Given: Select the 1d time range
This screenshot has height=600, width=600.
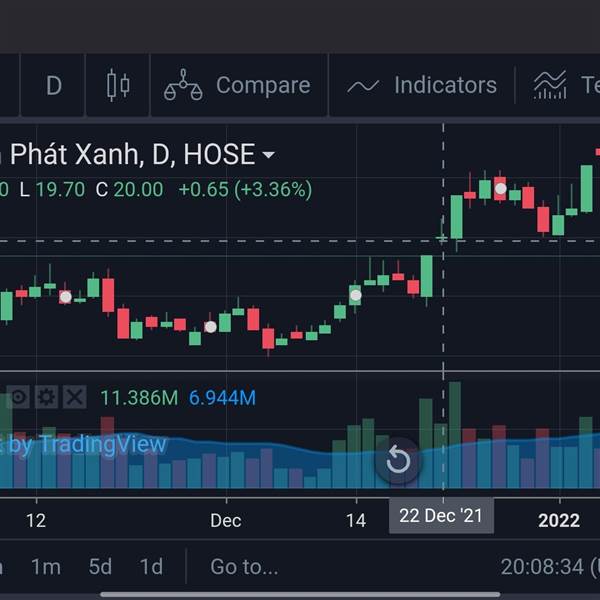Looking at the screenshot, I should [151, 566].
